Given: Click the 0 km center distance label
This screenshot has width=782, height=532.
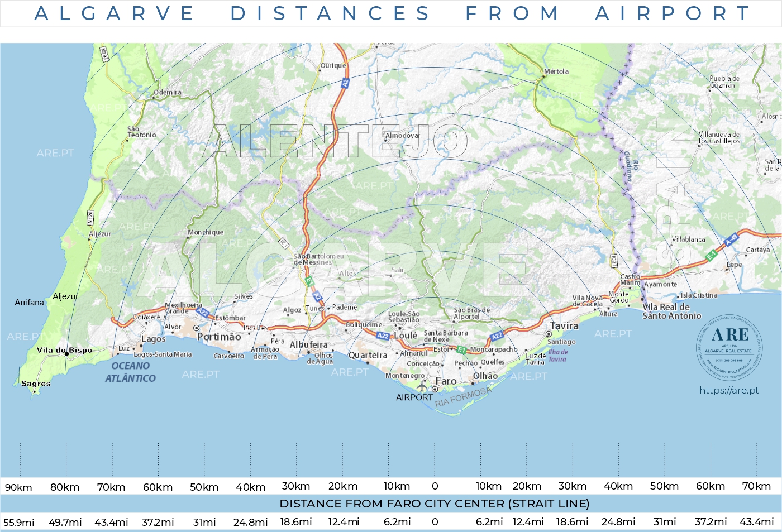Looking at the screenshot, I should point(436,486).
